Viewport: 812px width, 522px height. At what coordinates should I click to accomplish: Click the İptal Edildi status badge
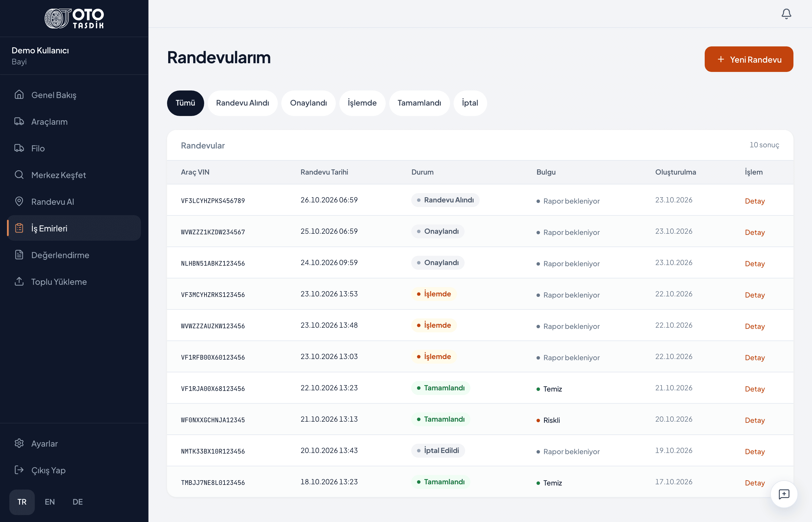[x=438, y=450]
